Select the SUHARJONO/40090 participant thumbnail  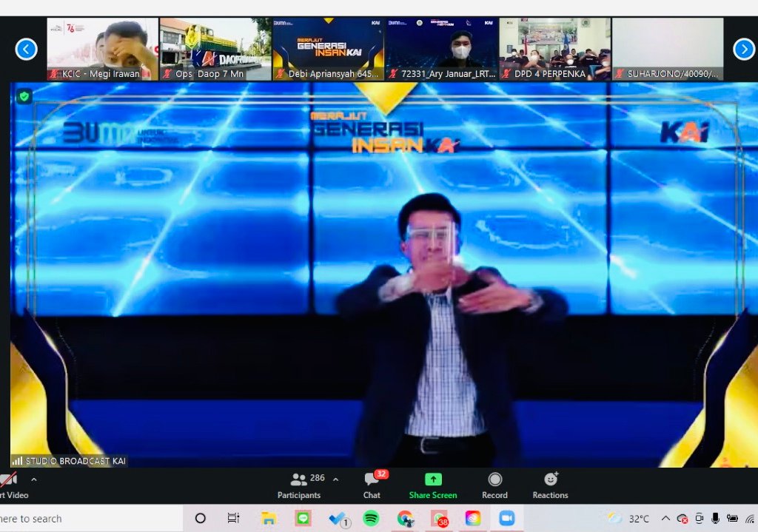668,49
